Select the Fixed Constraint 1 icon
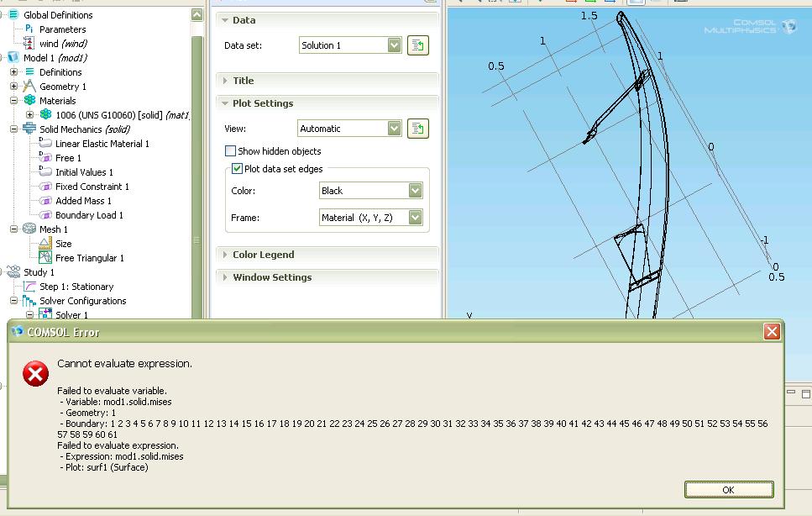The width and height of the screenshot is (812, 516). click(45, 187)
